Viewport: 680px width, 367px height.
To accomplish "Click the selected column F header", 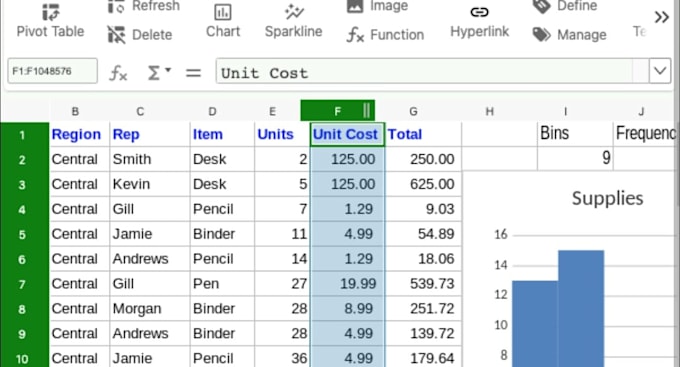I will click(x=338, y=111).
